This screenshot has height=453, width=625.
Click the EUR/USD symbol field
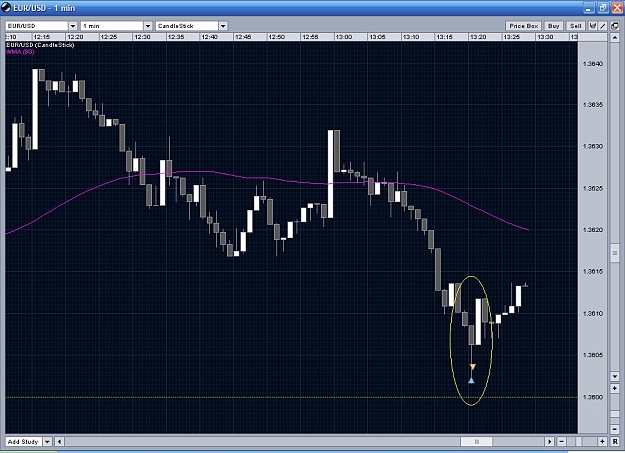click(x=37, y=26)
